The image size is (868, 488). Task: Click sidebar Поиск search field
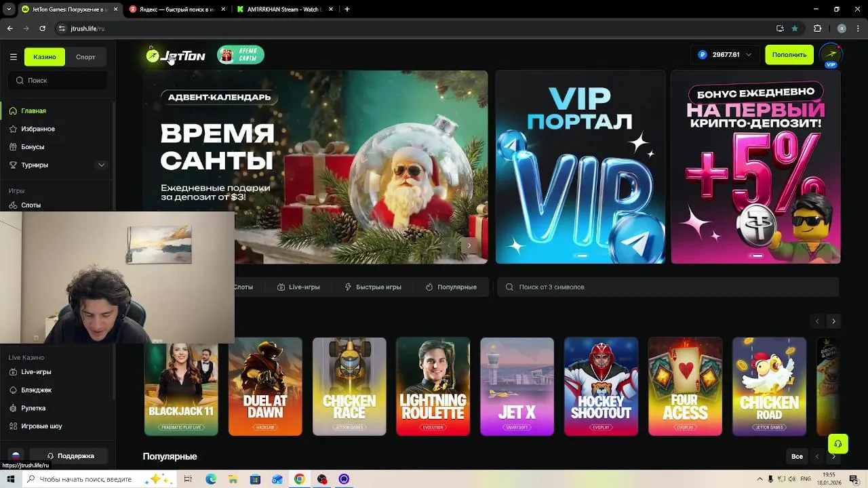[x=58, y=80]
